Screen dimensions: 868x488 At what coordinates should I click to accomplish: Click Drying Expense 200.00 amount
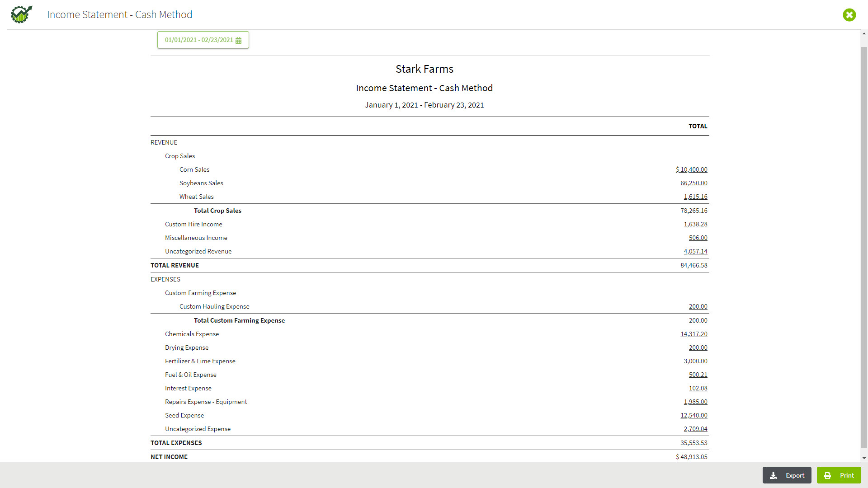coord(698,347)
